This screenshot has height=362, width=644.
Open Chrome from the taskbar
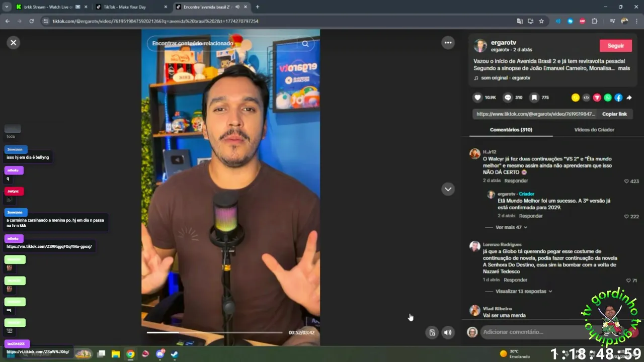(130, 354)
